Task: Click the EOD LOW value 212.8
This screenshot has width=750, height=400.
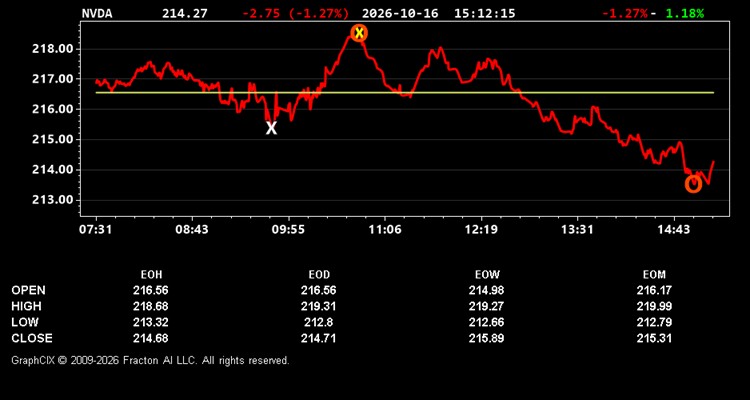Action: 319,322
